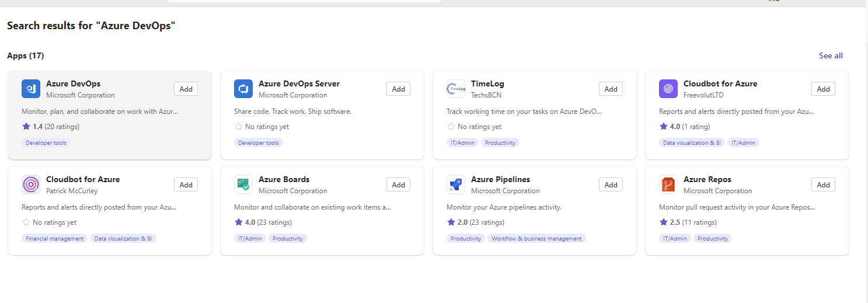Add the TimeLog app by TechsBCN
Image resolution: width=868 pixels, height=303 pixels.
tap(611, 89)
